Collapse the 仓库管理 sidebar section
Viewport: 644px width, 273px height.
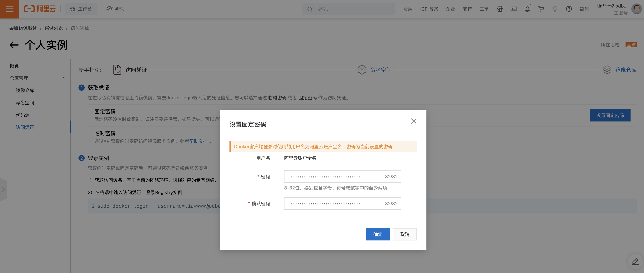64,78
